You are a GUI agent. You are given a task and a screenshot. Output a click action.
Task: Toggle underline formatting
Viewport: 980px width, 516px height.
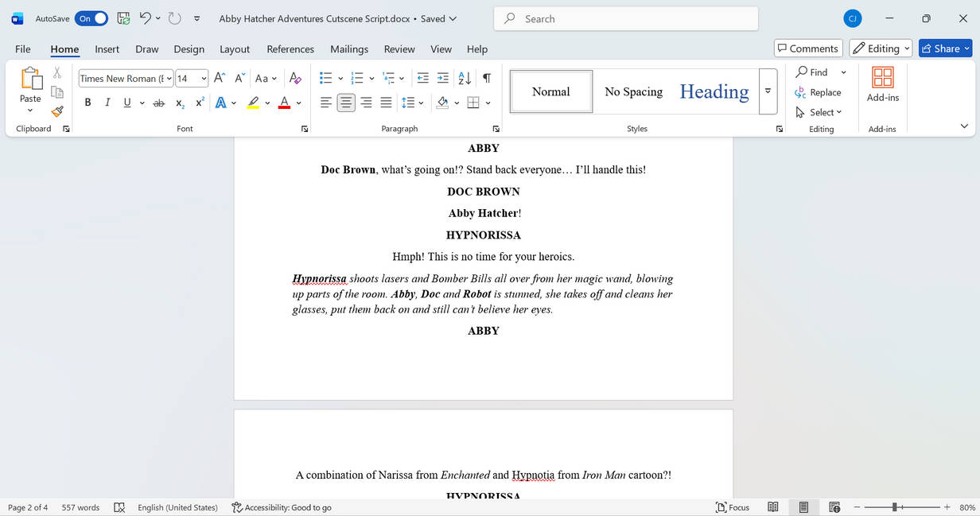(126, 103)
